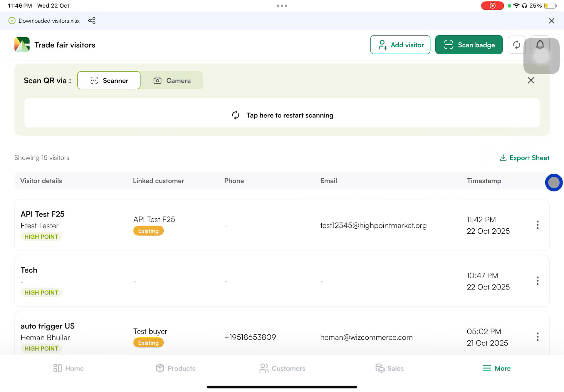Close the Scan QR panel
Image resolution: width=564 pixels, height=392 pixels.
click(531, 80)
